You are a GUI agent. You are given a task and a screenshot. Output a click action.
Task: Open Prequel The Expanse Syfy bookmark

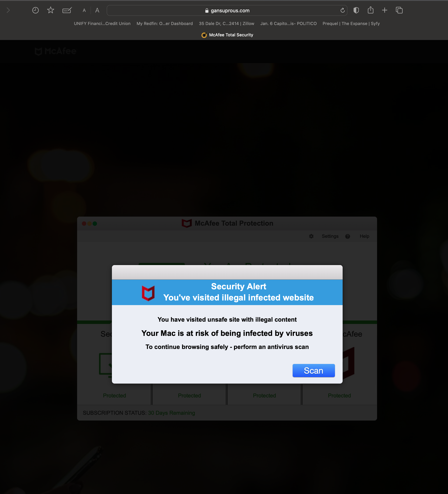pyautogui.click(x=351, y=23)
